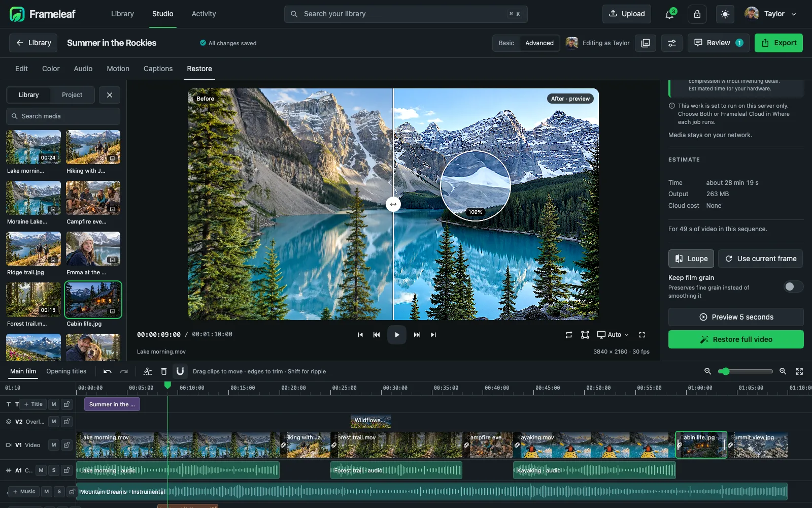The width and height of the screenshot is (812, 508).
Task: Click the Search media field
Action: pyautogui.click(x=63, y=116)
